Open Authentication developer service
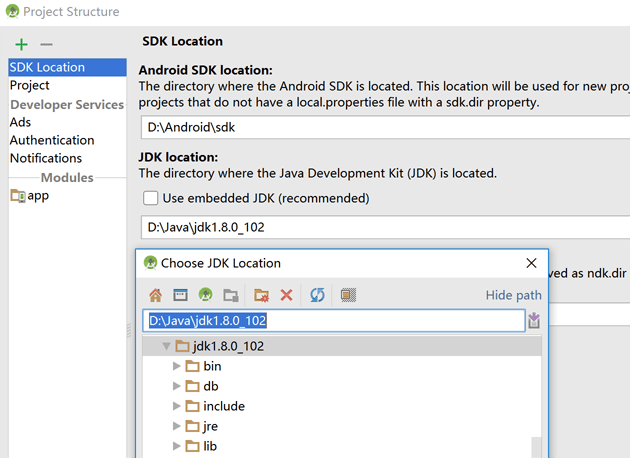Screen dimensions: 630x458 [52, 140]
